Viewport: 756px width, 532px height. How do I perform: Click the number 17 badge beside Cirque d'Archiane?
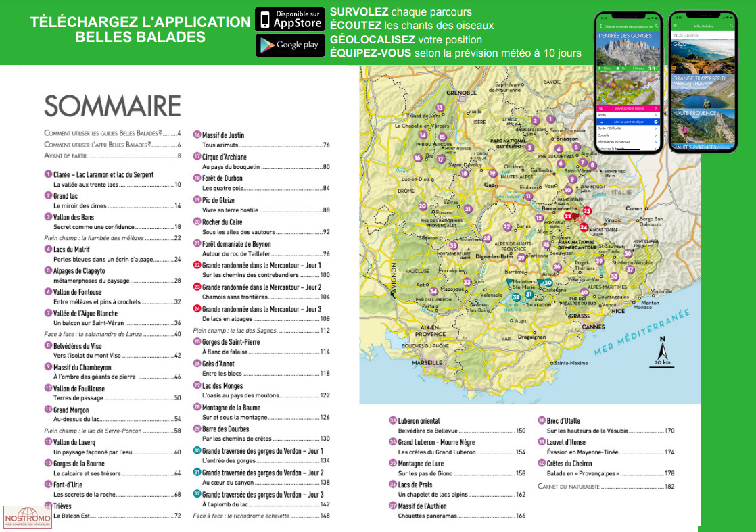point(197,157)
